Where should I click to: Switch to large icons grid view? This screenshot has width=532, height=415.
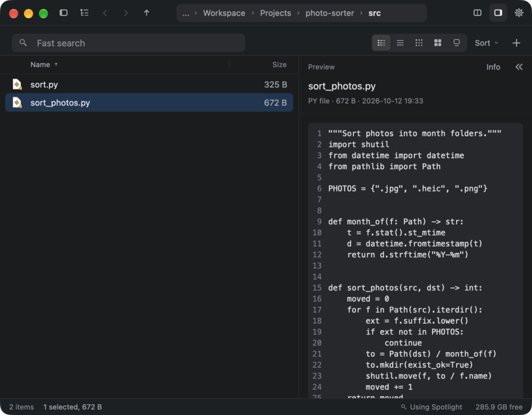(x=438, y=43)
